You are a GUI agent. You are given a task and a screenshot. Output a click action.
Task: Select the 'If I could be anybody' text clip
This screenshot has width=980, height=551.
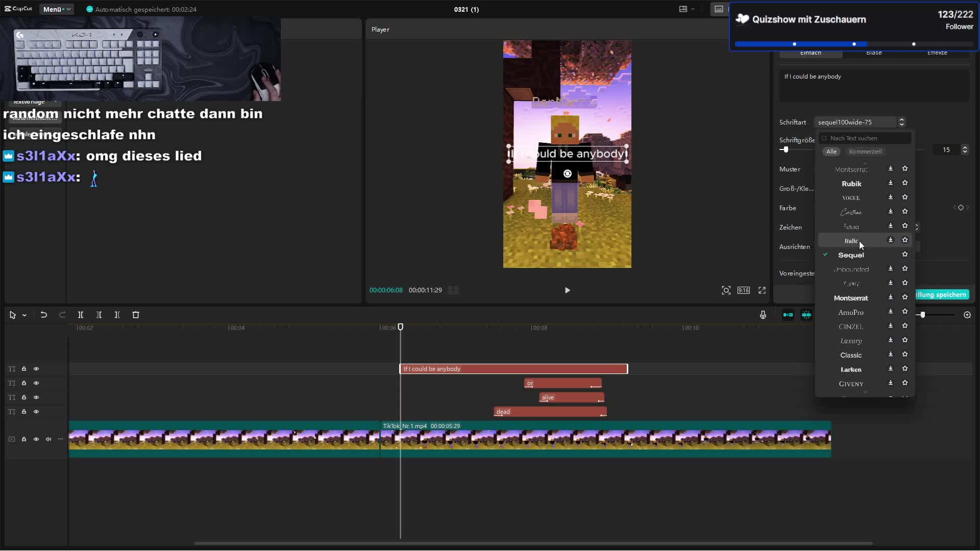pyautogui.click(x=513, y=369)
